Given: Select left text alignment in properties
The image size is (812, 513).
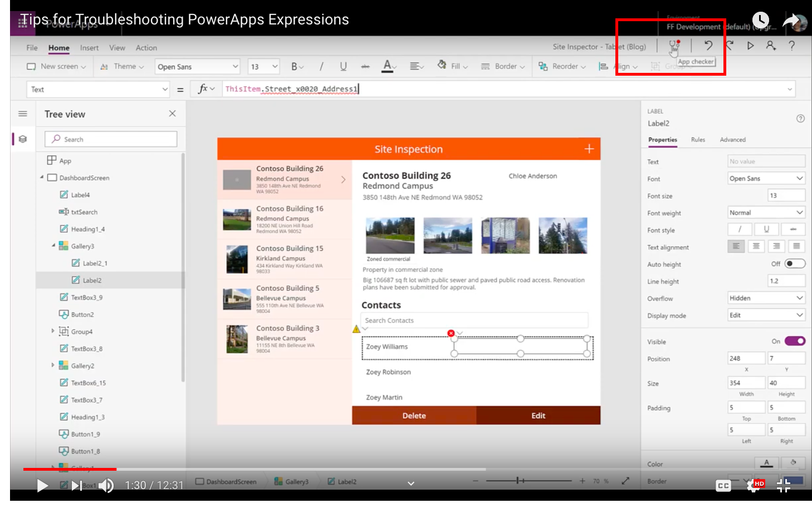Looking at the screenshot, I should tap(736, 246).
